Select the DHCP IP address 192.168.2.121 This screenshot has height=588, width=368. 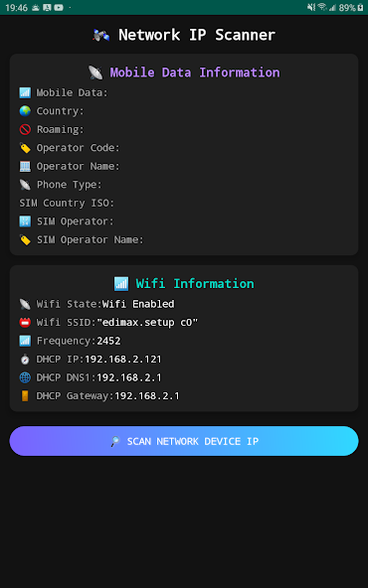coord(123,360)
